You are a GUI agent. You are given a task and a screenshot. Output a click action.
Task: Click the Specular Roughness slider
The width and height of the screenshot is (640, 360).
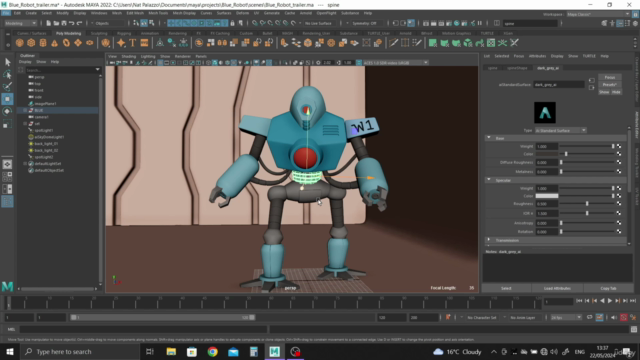pos(587,204)
